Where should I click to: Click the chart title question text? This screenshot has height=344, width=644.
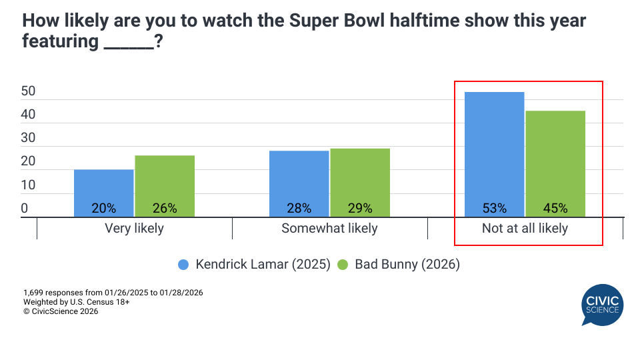tap(304, 31)
